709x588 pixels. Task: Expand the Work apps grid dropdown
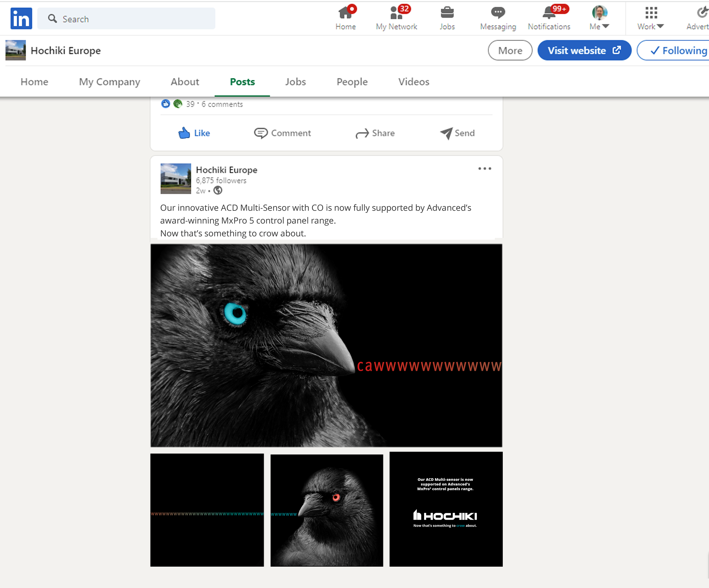pyautogui.click(x=651, y=18)
